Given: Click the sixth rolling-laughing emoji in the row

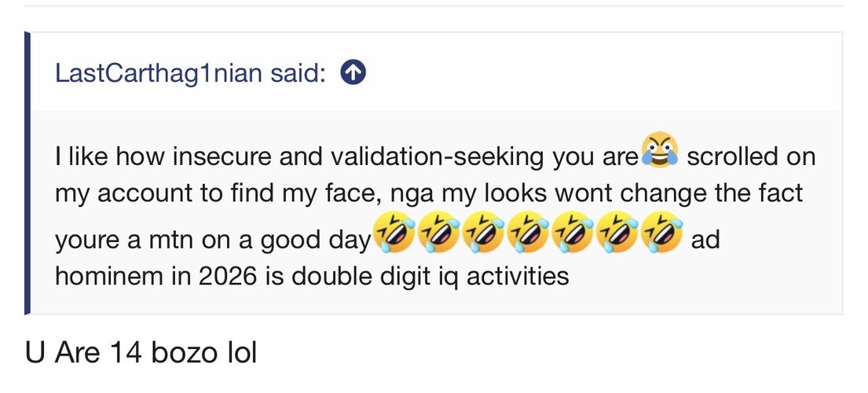Looking at the screenshot, I should [x=617, y=233].
